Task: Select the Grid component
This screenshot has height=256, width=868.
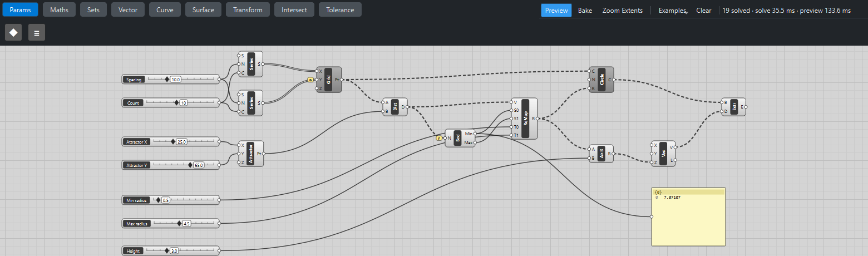Action: [329, 80]
